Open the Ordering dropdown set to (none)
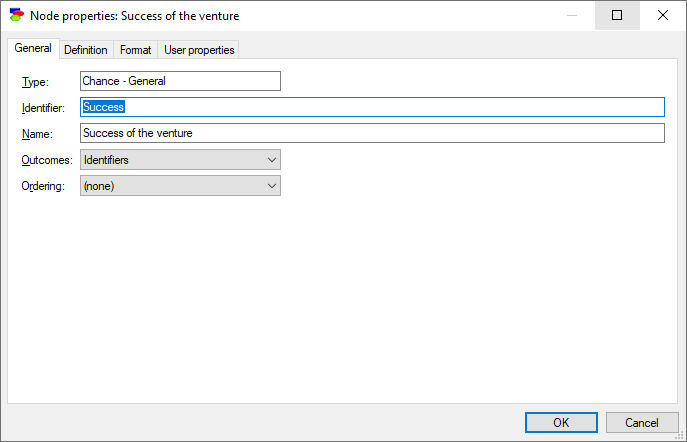Viewport: 687px width, 442px height. pyautogui.click(x=180, y=186)
